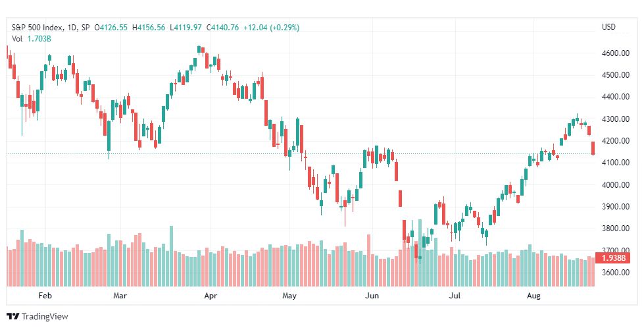Viewport: 644px width, 328px height.
Task: Select the Vol indicator label
Action: (17, 39)
